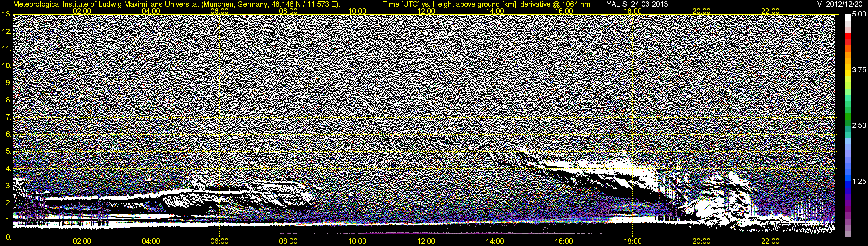Pick the 9 km height axis label
Viewport: 868px width, 246px height.
click(x=8, y=83)
